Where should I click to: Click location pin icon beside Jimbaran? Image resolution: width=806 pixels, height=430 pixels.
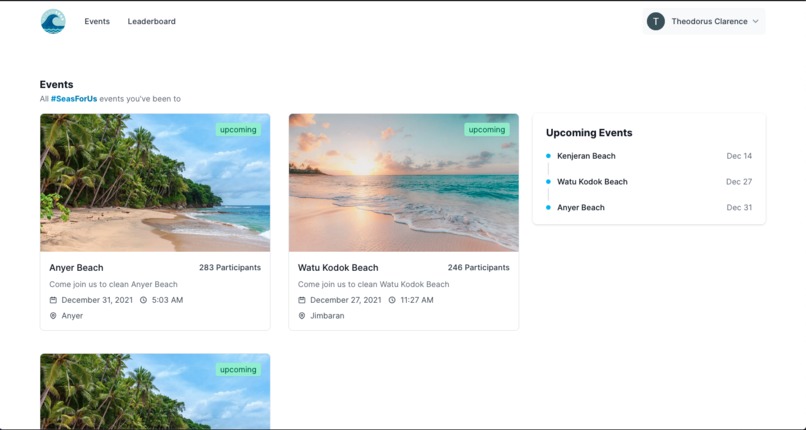tap(302, 316)
